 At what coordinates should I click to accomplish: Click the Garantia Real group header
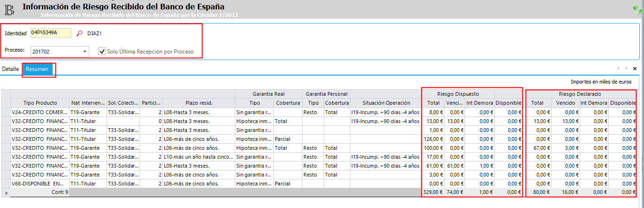coord(269,94)
